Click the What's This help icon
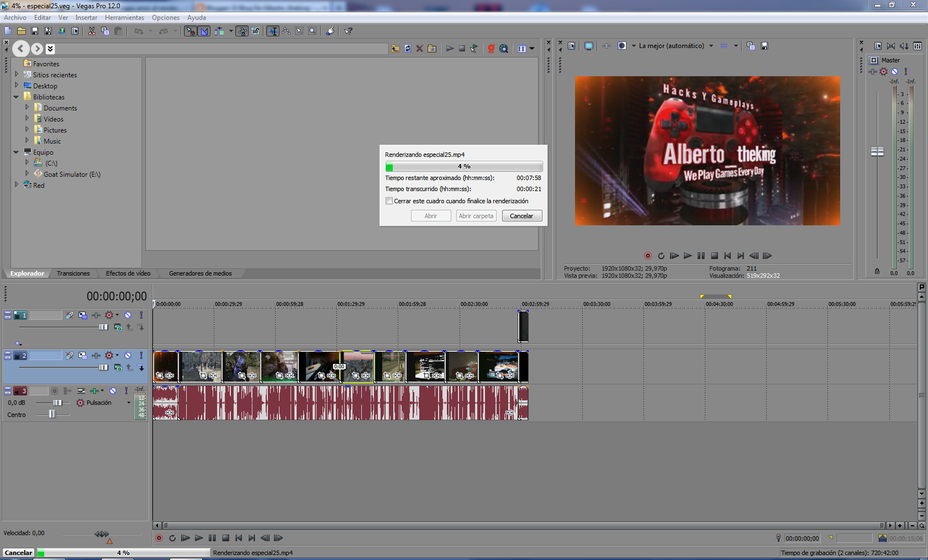Image resolution: width=928 pixels, height=560 pixels. tap(349, 31)
